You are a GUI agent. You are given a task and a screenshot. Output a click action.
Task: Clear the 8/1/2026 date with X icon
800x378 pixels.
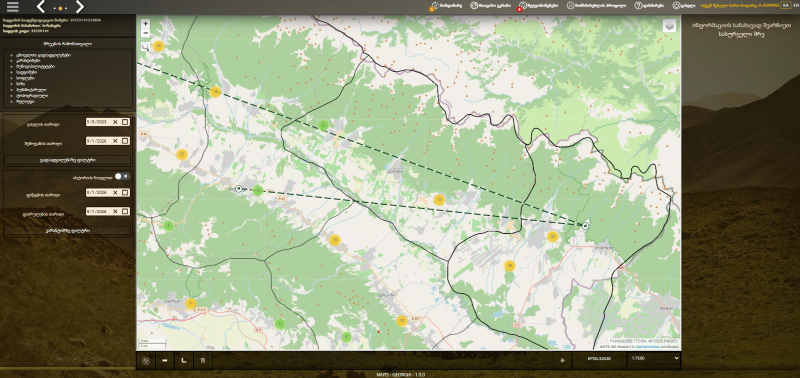tap(115, 192)
